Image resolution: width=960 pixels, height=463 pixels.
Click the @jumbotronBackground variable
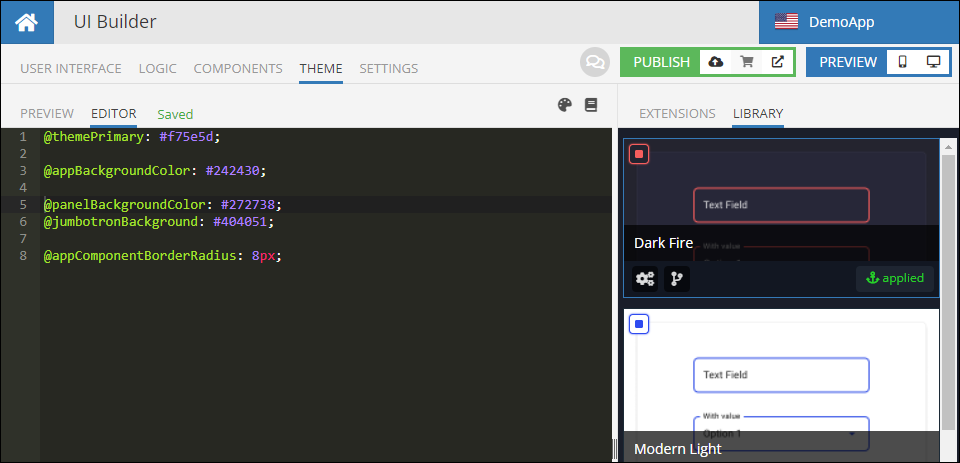tap(121, 221)
